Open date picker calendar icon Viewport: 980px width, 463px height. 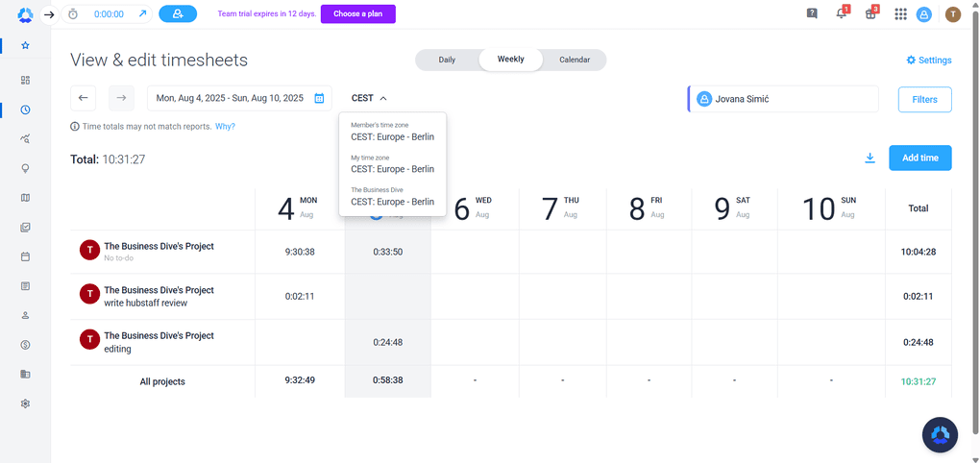[x=319, y=98]
